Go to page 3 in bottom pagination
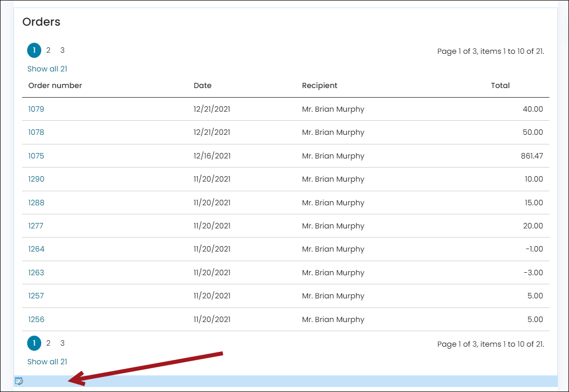 (62, 343)
